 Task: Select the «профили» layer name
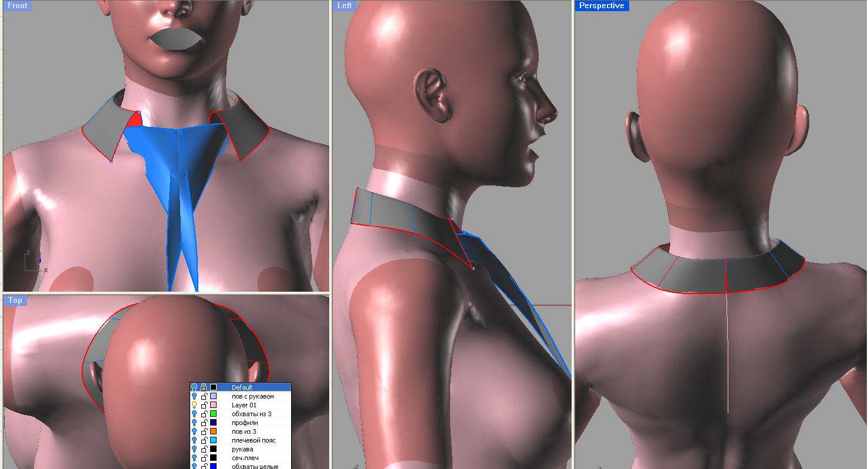pos(245,423)
